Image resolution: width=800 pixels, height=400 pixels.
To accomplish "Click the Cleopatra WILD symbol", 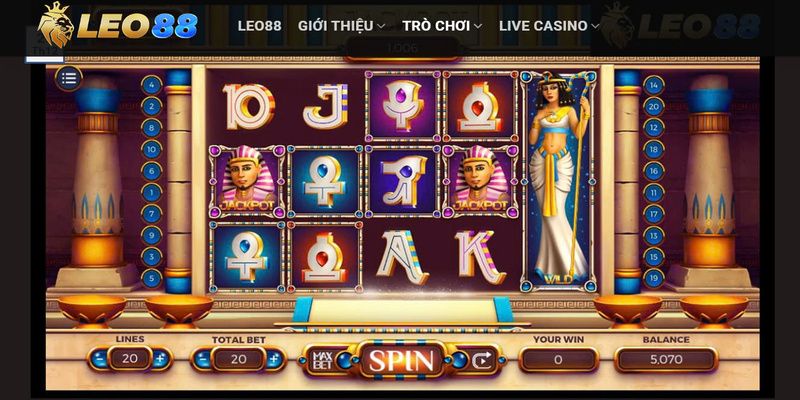I will [x=558, y=181].
